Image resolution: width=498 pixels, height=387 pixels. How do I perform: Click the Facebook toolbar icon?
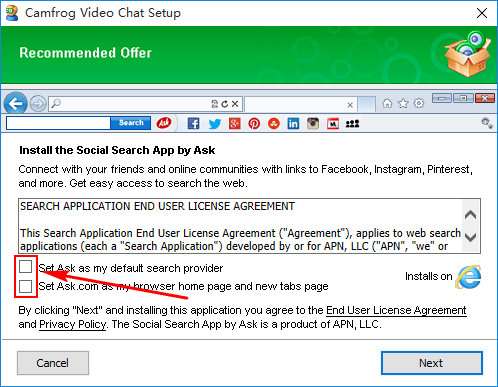(193, 124)
